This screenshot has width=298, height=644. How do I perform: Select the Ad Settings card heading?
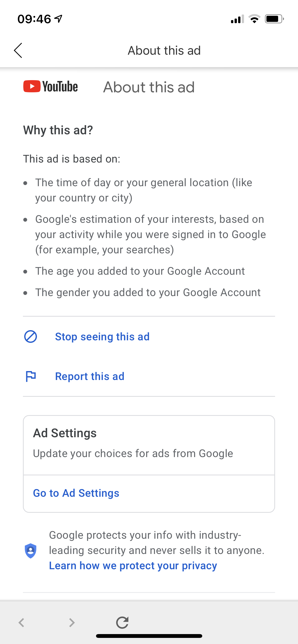click(65, 433)
